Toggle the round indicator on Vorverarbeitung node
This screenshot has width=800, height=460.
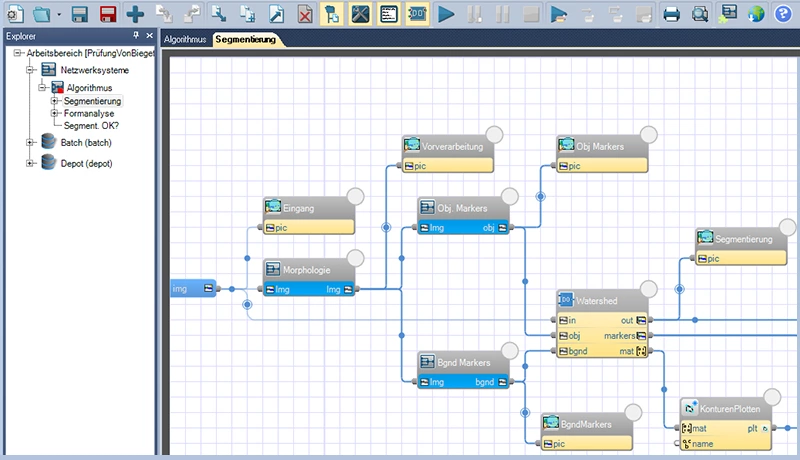click(494, 134)
